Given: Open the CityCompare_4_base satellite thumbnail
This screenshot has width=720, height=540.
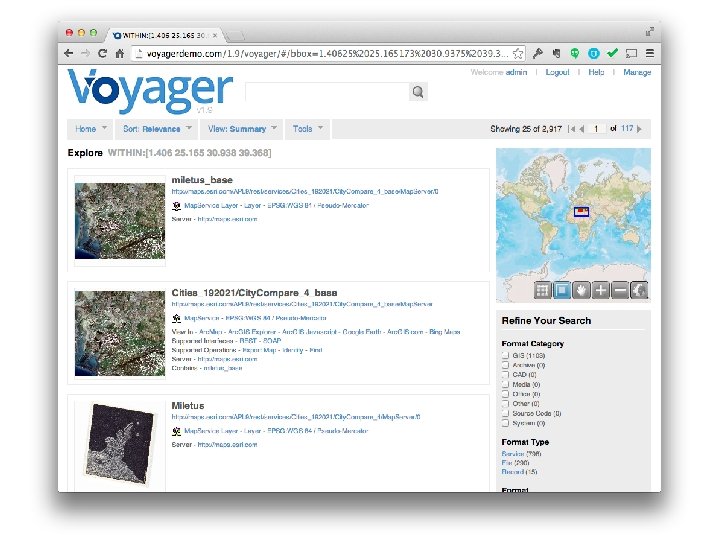Looking at the screenshot, I should click(120, 333).
